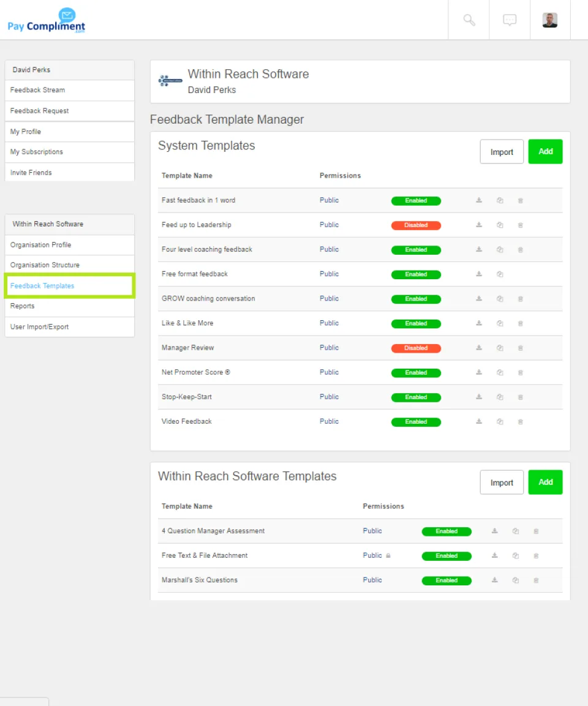Open Feedback Stream in the sidebar
The width and height of the screenshot is (588, 706).
coord(69,90)
